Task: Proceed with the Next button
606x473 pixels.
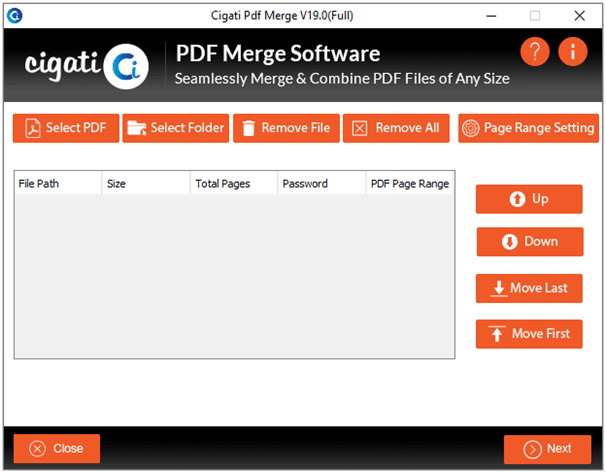Action: point(548,449)
